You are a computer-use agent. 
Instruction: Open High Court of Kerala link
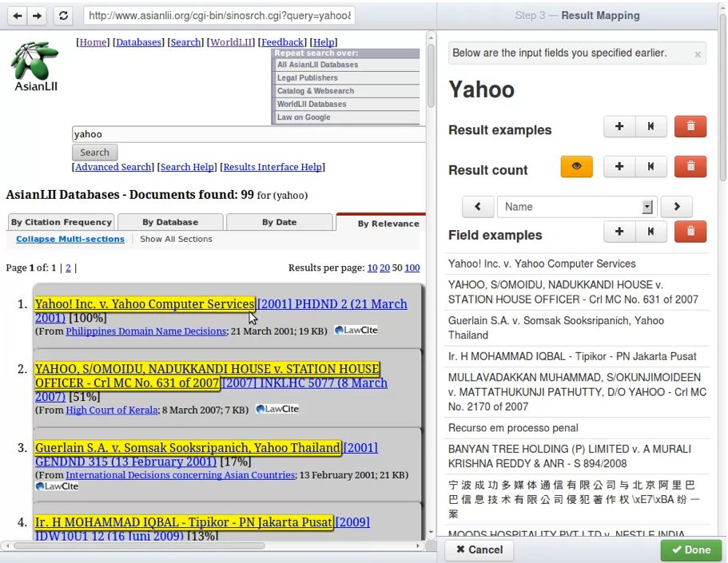click(112, 410)
